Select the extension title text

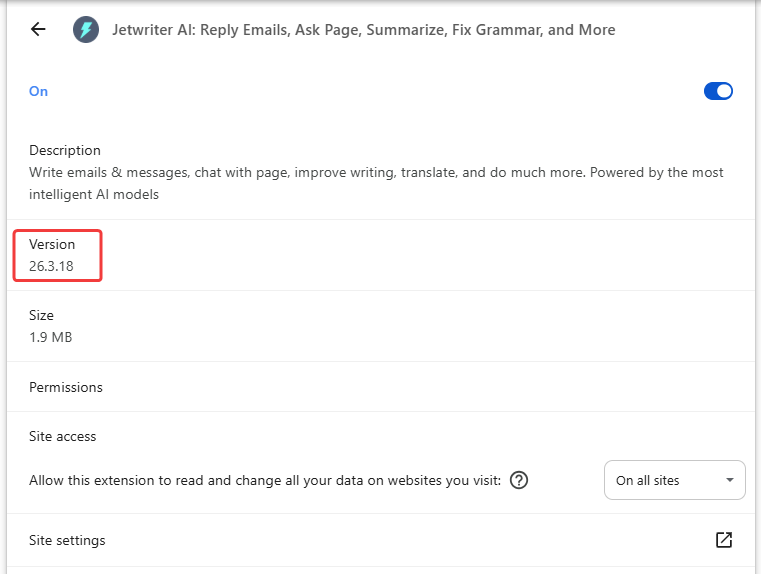click(x=364, y=30)
